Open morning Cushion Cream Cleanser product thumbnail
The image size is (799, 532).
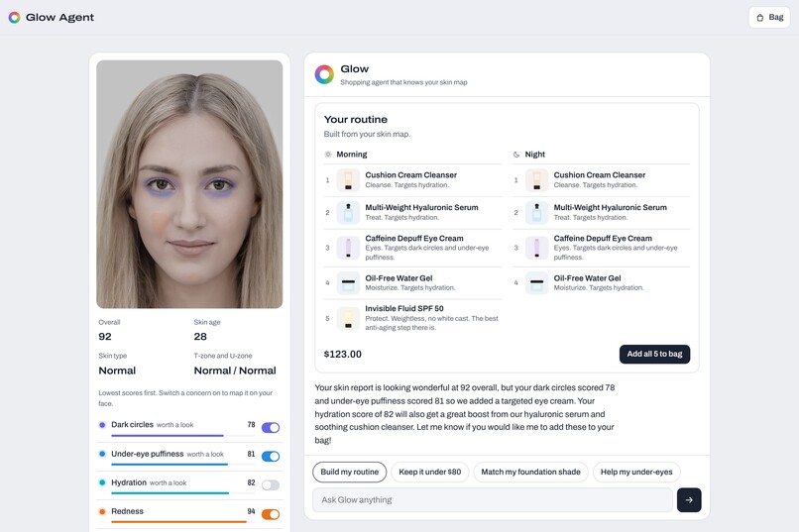tap(348, 180)
